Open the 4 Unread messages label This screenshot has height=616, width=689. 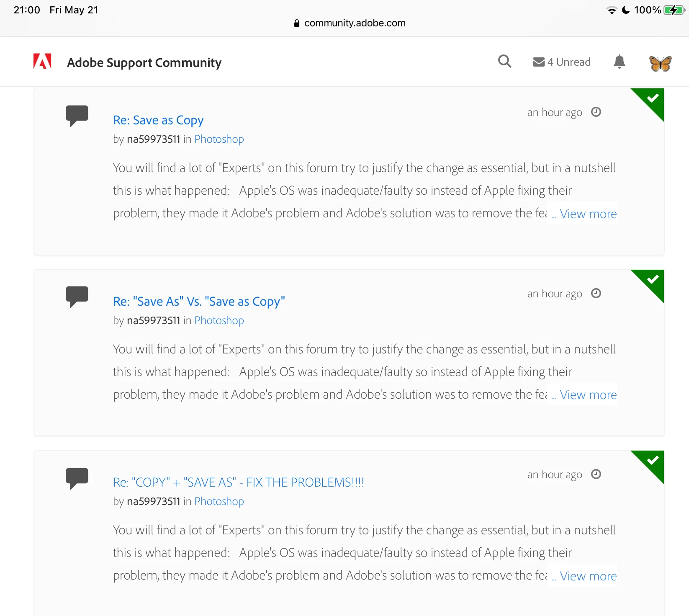[569, 62]
